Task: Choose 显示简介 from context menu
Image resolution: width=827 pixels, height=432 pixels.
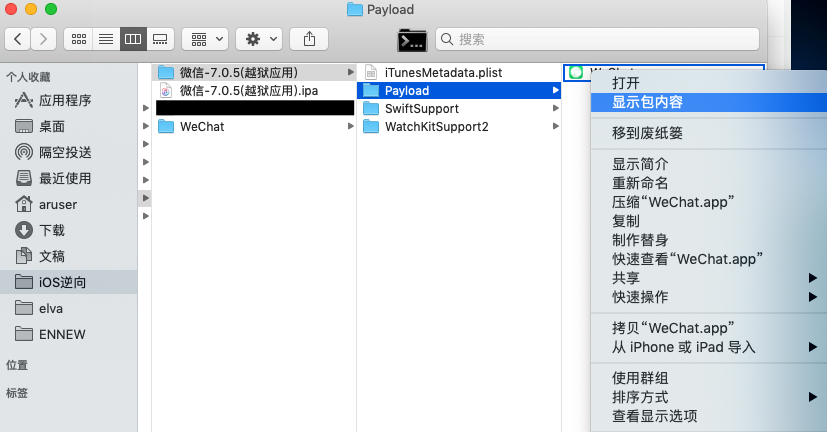Action: pyautogui.click(x=709, y=164)
